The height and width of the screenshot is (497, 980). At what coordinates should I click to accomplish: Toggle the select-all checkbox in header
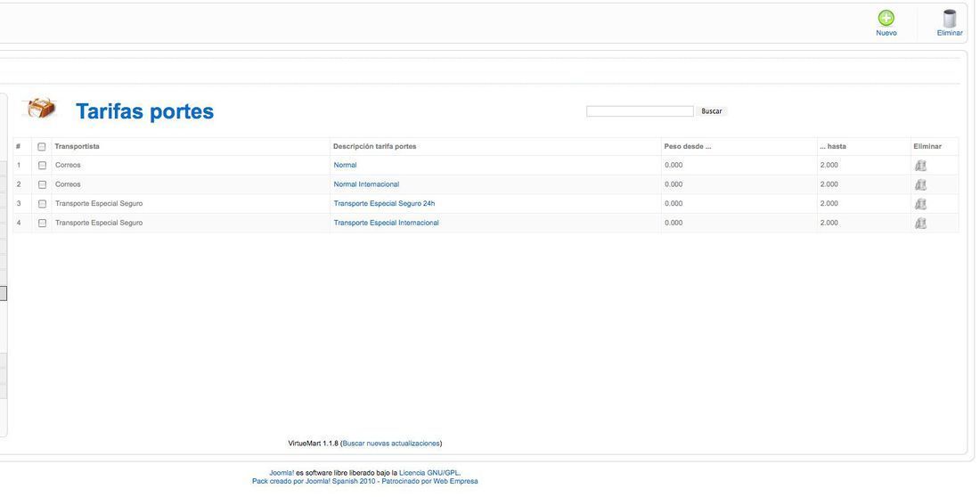(x=42, y=147)
